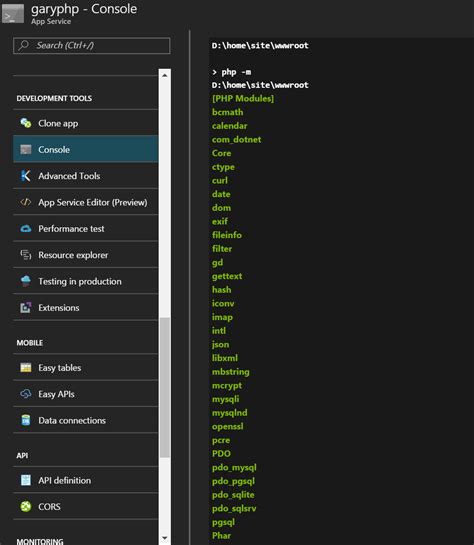Click 'mcrypt' module line
The width and height of the screenshot is (474, 545).
(227, 385)
